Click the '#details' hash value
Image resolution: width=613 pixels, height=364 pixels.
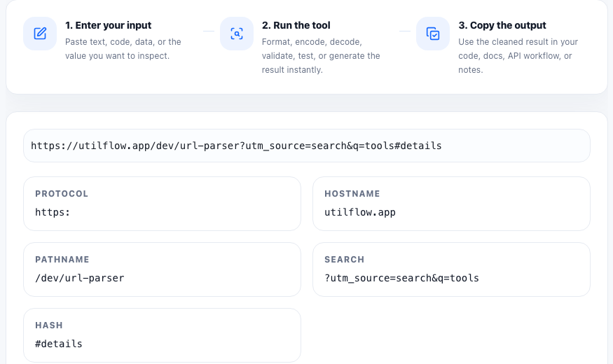pos(59,344)
